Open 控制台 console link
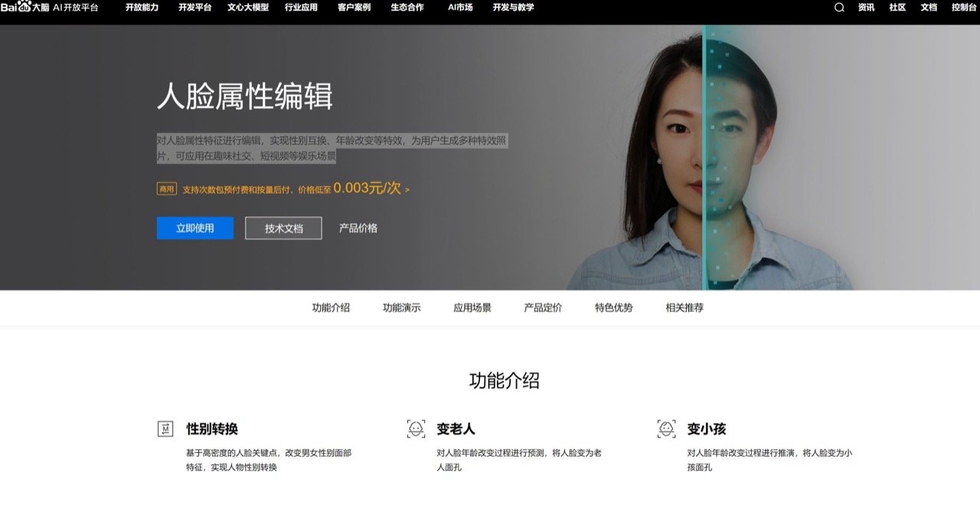Viewport: 980px width, 505px height. pos(964,7)
